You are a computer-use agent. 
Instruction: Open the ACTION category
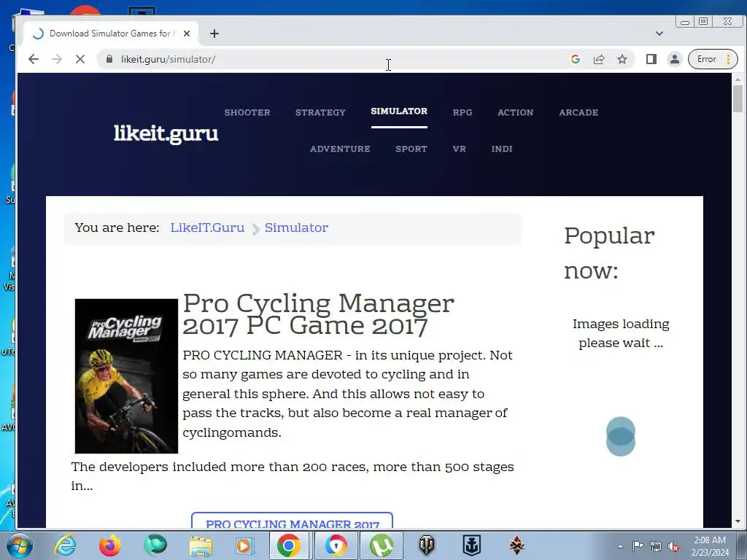click(x=516, y=112)
